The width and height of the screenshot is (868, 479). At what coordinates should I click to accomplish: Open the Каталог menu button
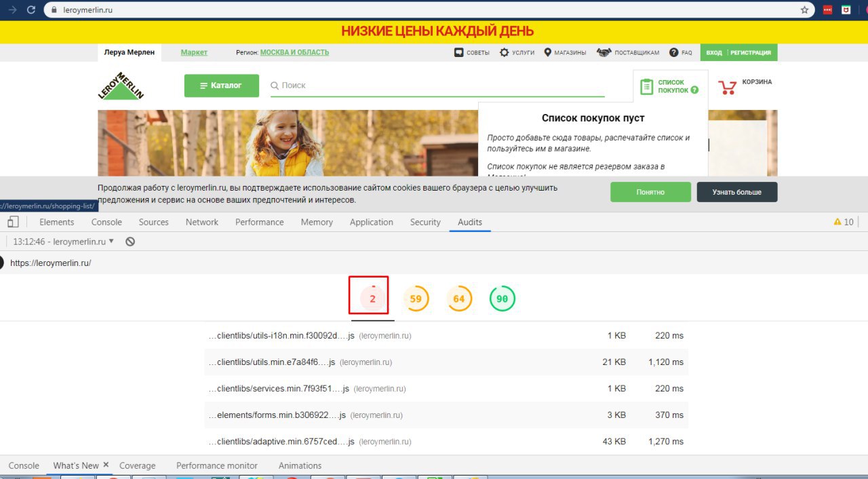222,85
